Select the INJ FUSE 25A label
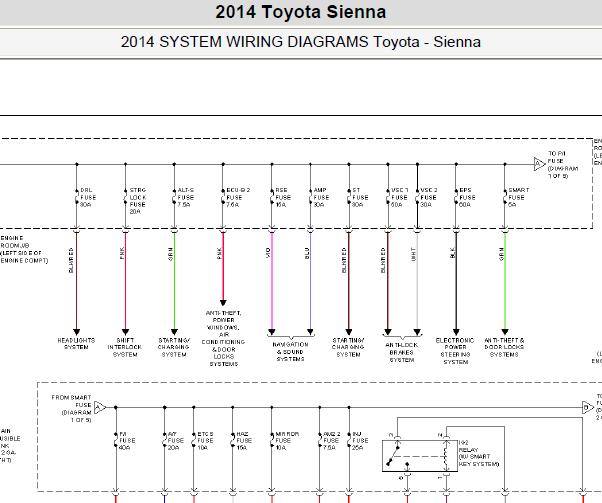Screen dimensions: 602x503 (x=360, y=440)
